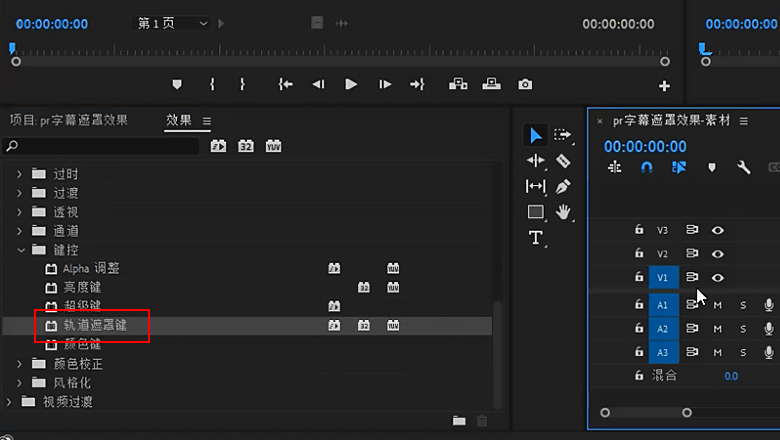Expand the 风格化 folder
Viewport: 780px width, 440px height.
[x=19, y=383]
